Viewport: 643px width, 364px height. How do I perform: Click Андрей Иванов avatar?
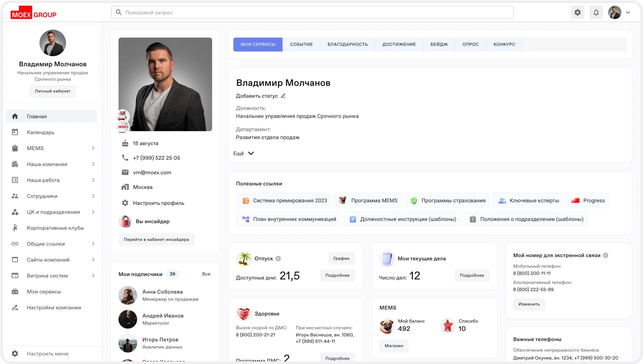coord(128,319)
